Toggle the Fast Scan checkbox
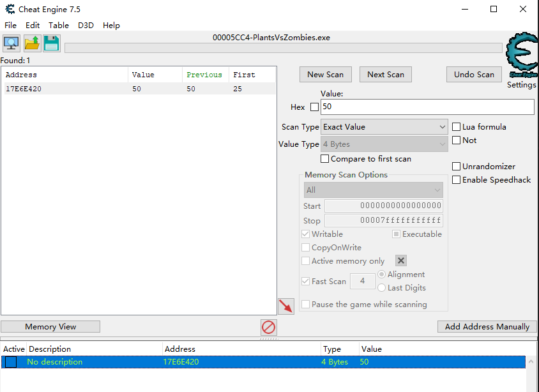Viewport: 539px width, 392px height. click(x=305, y=281)
